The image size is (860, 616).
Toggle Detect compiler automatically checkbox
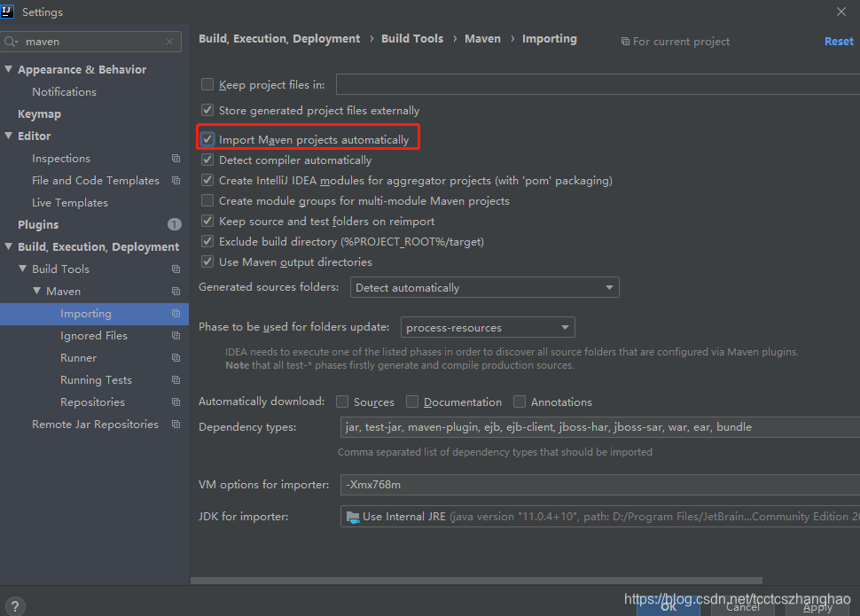click(x=207, y=160)
